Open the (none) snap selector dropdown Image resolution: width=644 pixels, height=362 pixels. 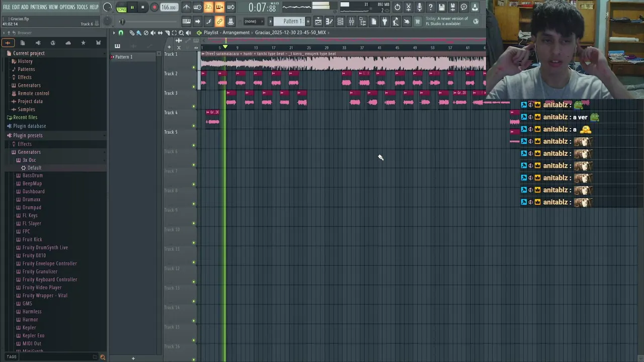point(255,21)
